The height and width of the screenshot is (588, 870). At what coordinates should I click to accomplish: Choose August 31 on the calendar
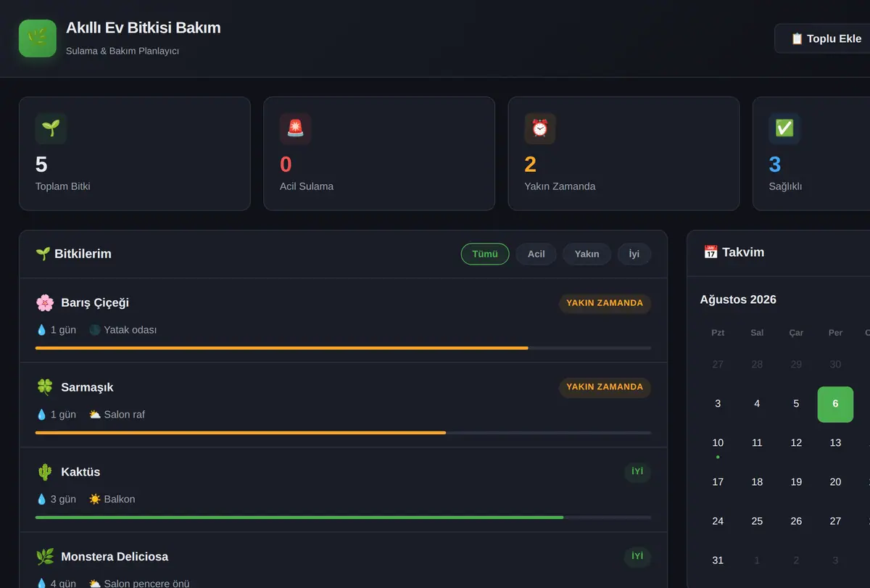pyautogui.click(x=718, y=560)
